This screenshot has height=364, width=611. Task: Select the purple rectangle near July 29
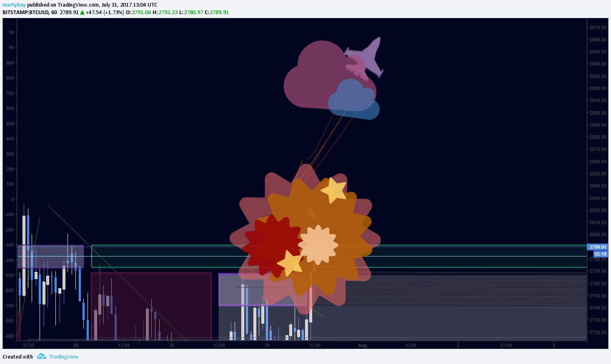pyautogui.click(x=50, y=257)
